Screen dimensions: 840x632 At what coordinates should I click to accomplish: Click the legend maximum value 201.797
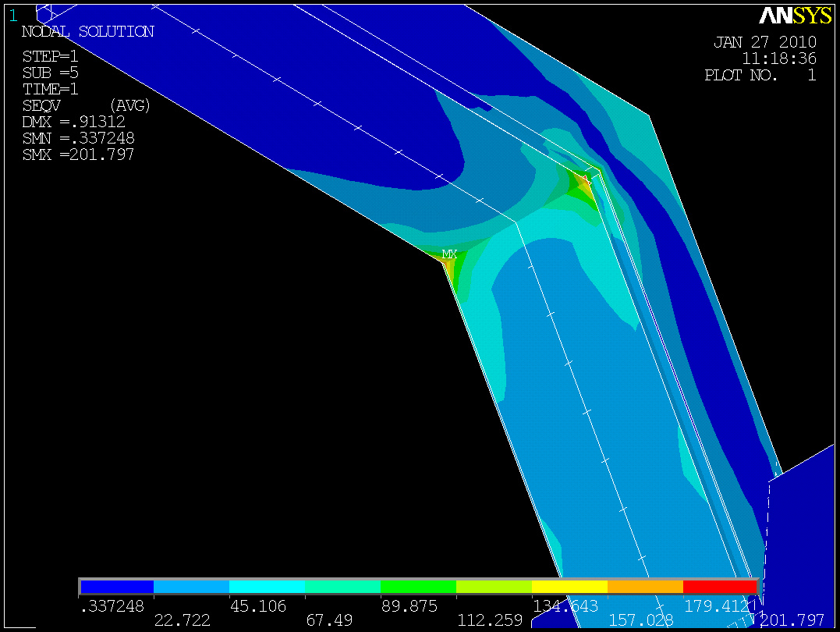point(792,620)
